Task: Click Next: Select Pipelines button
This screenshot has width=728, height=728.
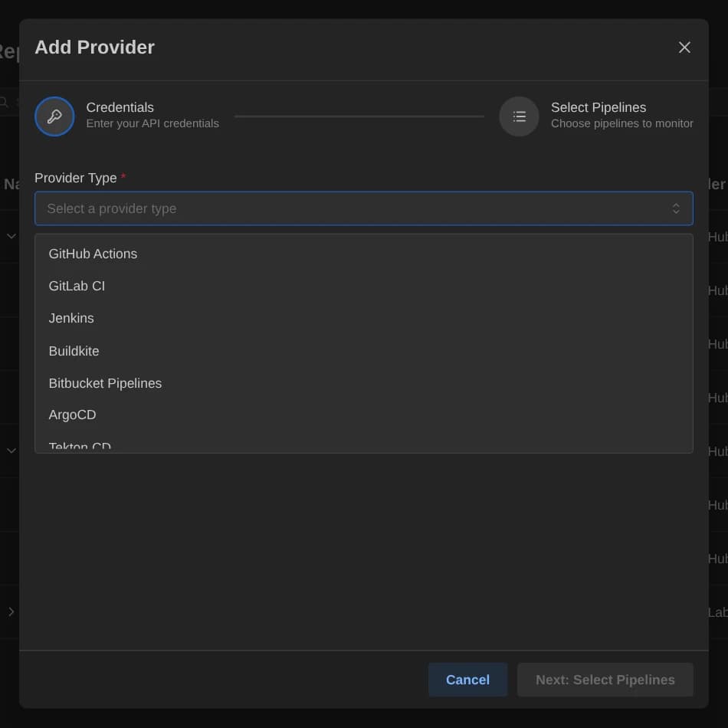Action: tap(605, 680)
